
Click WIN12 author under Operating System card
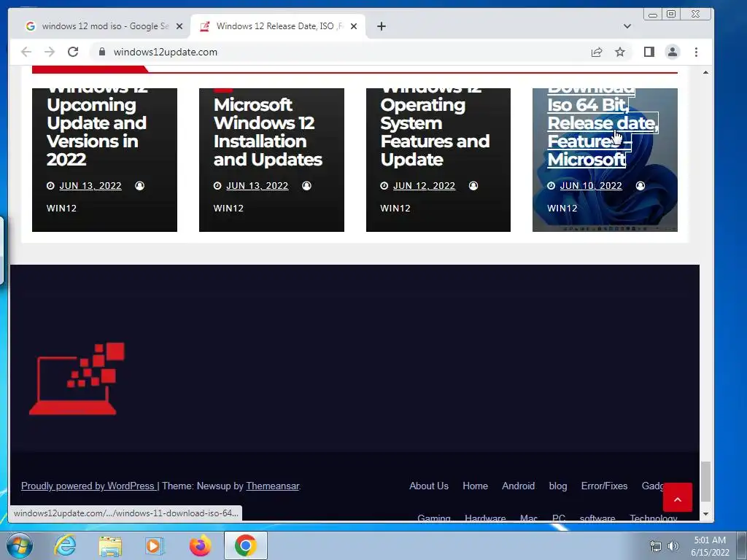coord(395,208)
